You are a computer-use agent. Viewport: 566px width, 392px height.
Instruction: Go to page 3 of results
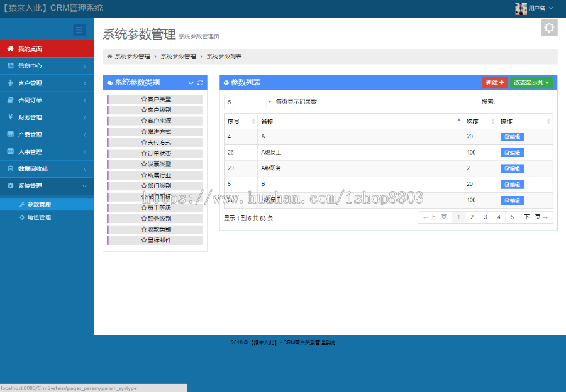click(x=485, y=217)
